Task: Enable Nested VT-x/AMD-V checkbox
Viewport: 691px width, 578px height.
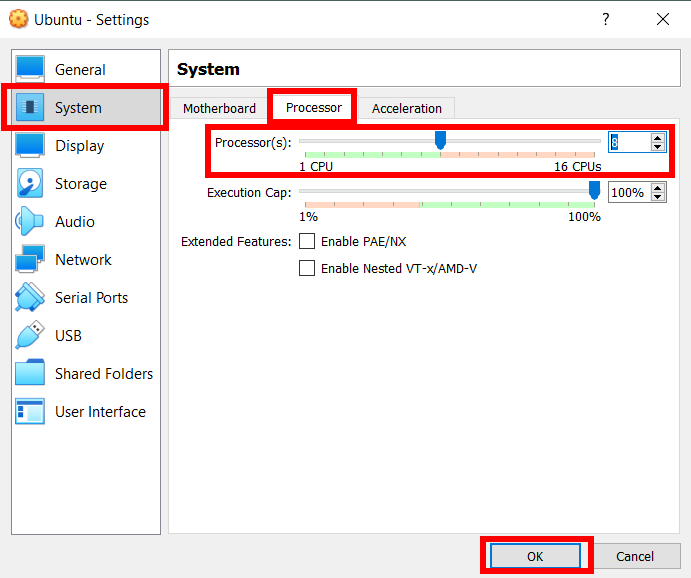Action: (x=307, y=268)
